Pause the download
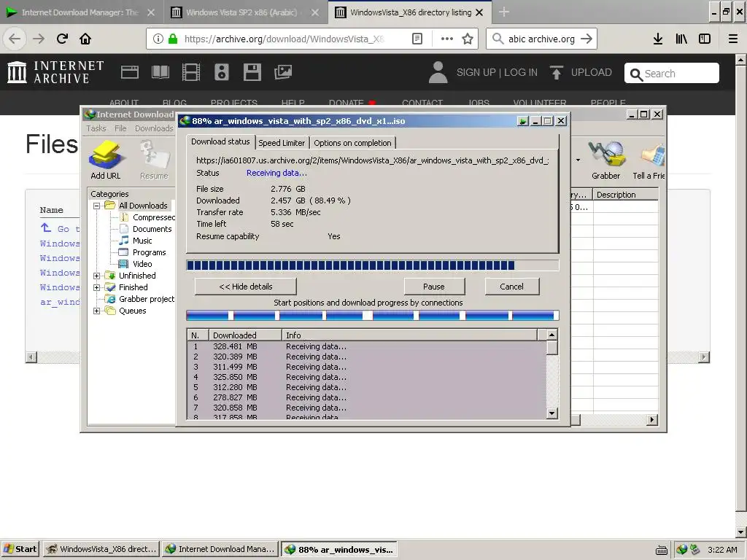The height and width of the screenshot is (560, 747). tap(433, 287)
